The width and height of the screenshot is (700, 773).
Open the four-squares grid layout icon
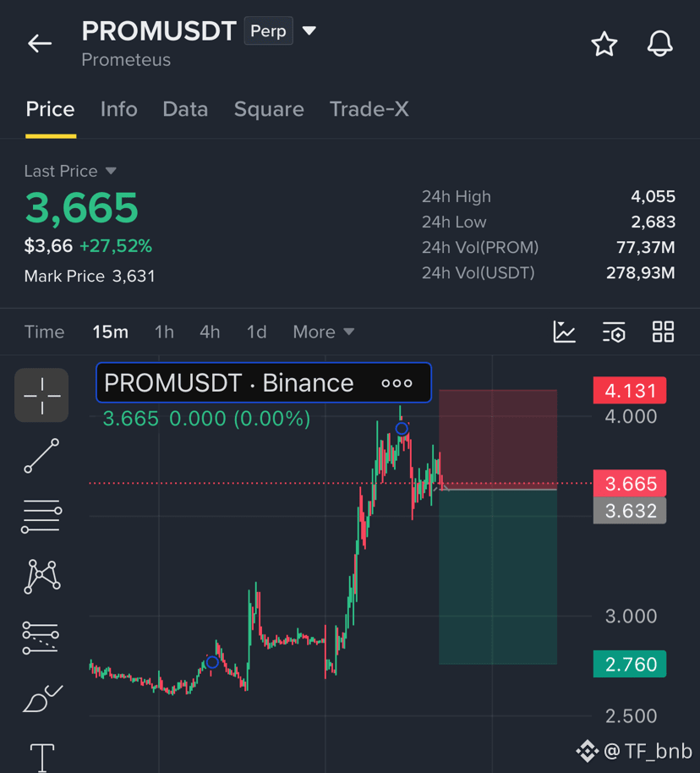tap(663, 332)
